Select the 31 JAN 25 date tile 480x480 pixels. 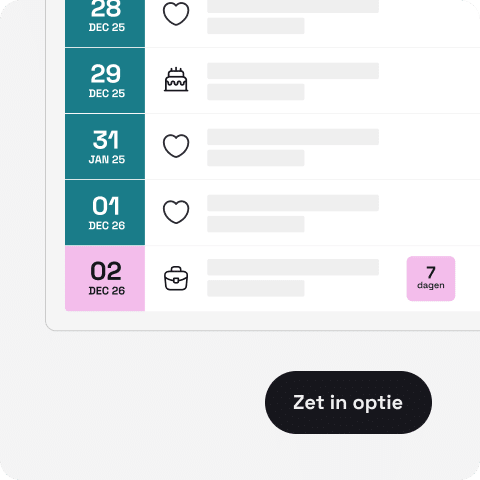pyautogui.click(x=105, y=147)
